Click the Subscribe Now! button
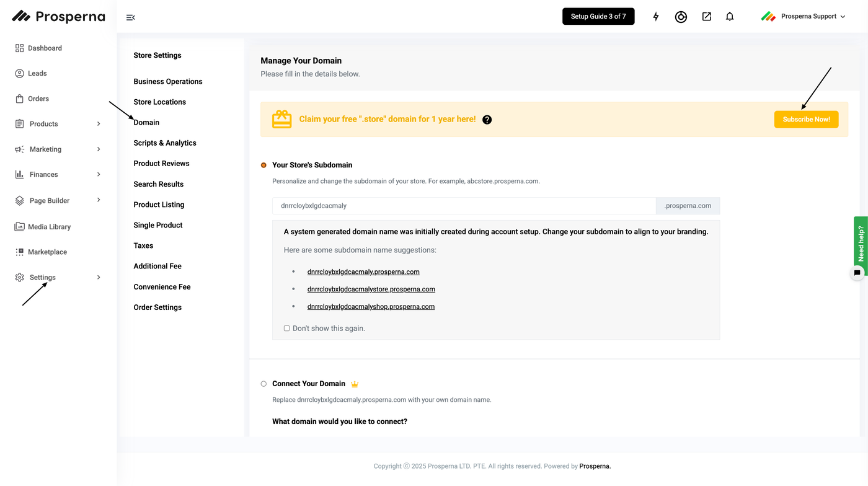The width and height of the screenshot is (868, 486). pos(806,120)
